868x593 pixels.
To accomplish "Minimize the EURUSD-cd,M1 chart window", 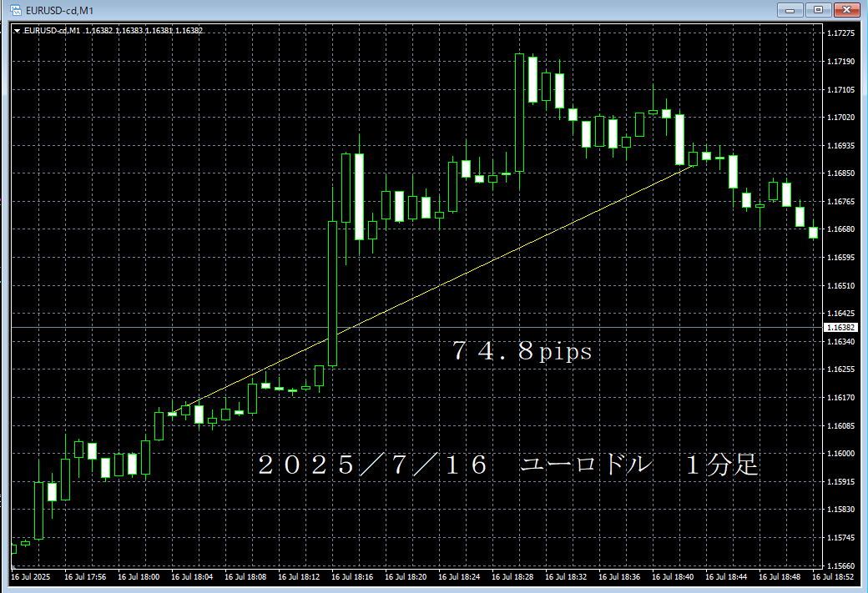I will tap(791, 10).
